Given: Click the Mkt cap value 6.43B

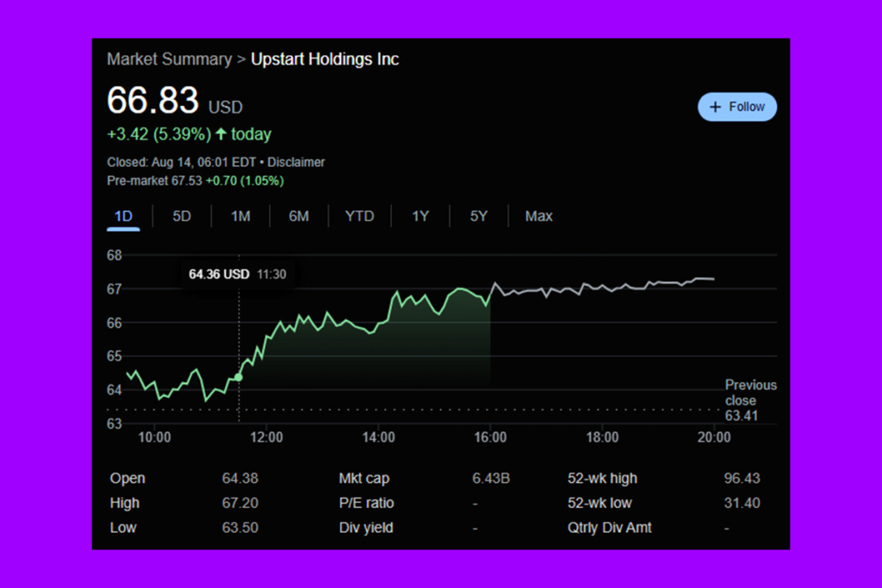Looking at the screenshot, I should click(491, 478).
